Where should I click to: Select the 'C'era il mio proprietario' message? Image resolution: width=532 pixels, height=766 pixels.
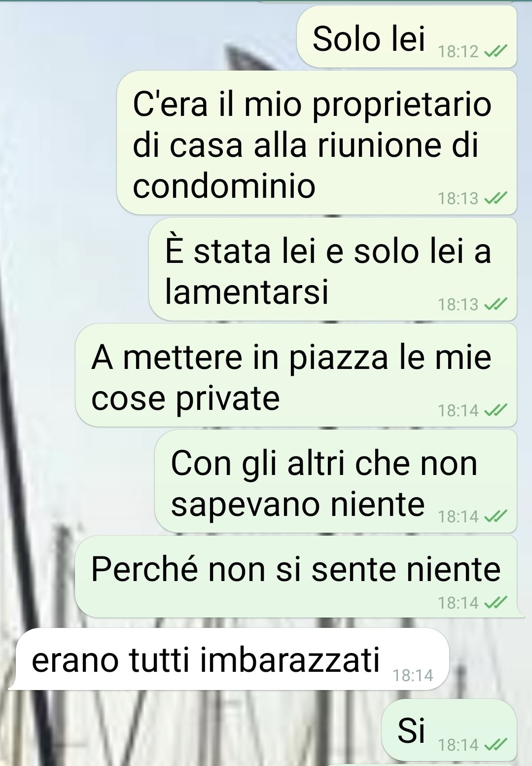pos(317,143)
